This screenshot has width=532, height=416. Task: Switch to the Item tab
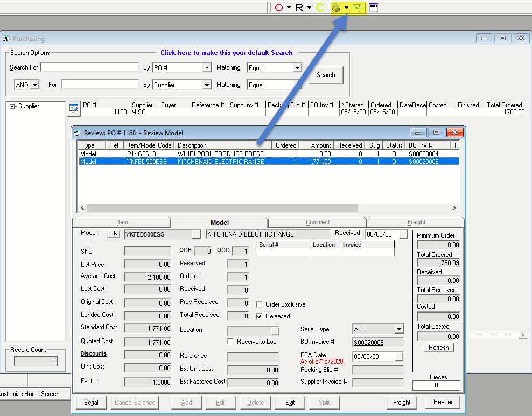[x=122, y=223]
